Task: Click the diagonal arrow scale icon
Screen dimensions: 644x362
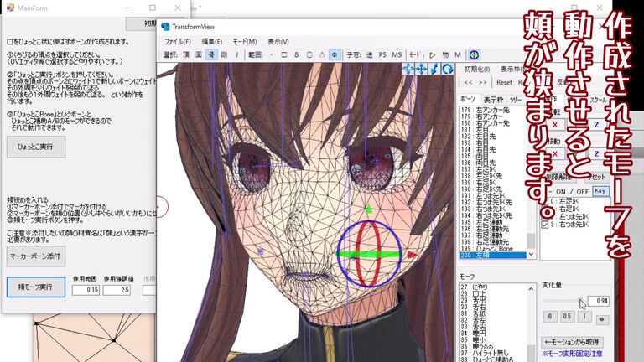Action: pyautogui.click(x=434, y=69)
